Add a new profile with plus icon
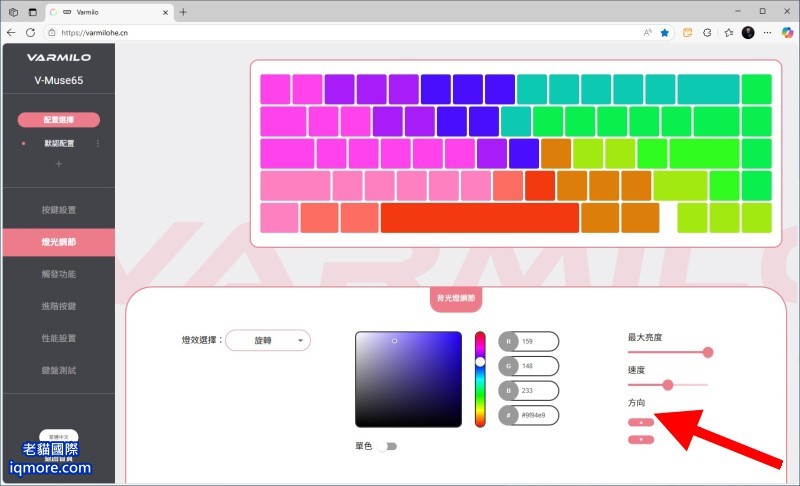 click(59, 164)
